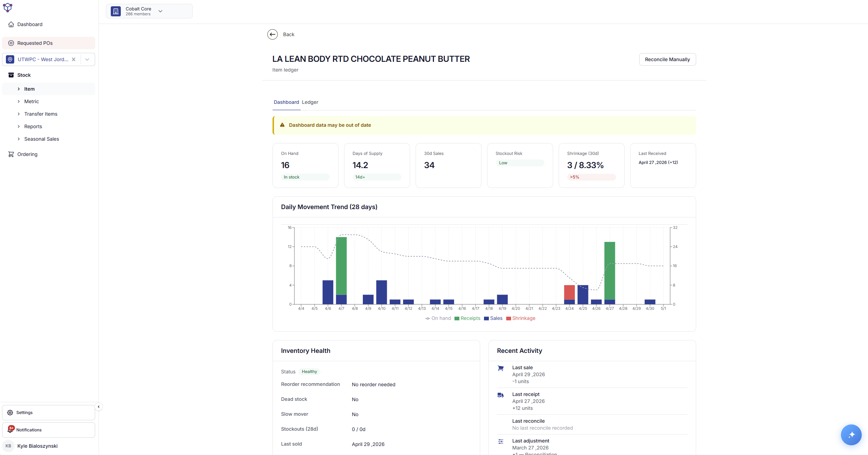Collapse the sidebar with the chevron
Screen dimensions: 868x455
point(99,407)
